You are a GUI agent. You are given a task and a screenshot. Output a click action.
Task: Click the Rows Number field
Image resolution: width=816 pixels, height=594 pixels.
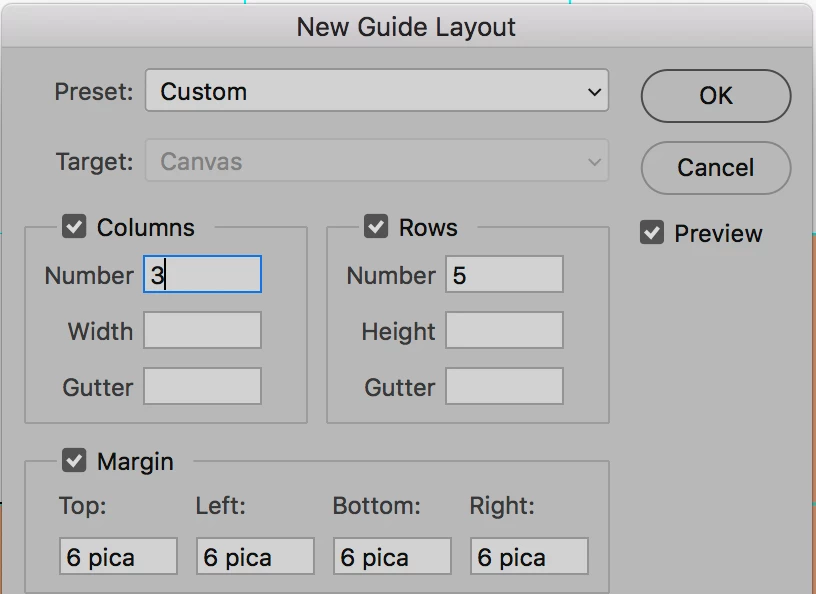504,275
